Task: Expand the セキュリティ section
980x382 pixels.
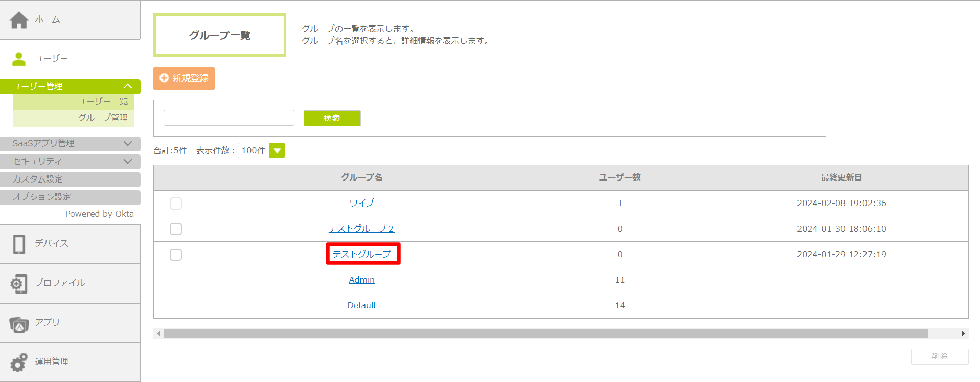Action: pos(128,162)
